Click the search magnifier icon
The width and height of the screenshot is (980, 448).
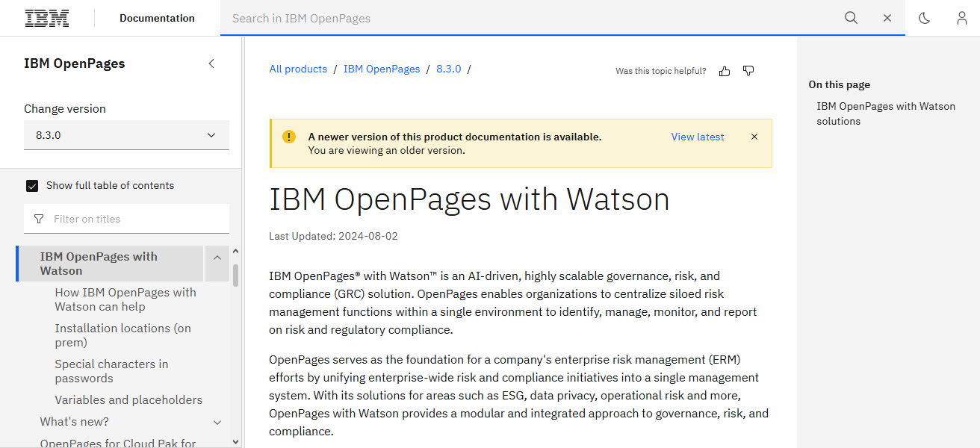(851, 17)
